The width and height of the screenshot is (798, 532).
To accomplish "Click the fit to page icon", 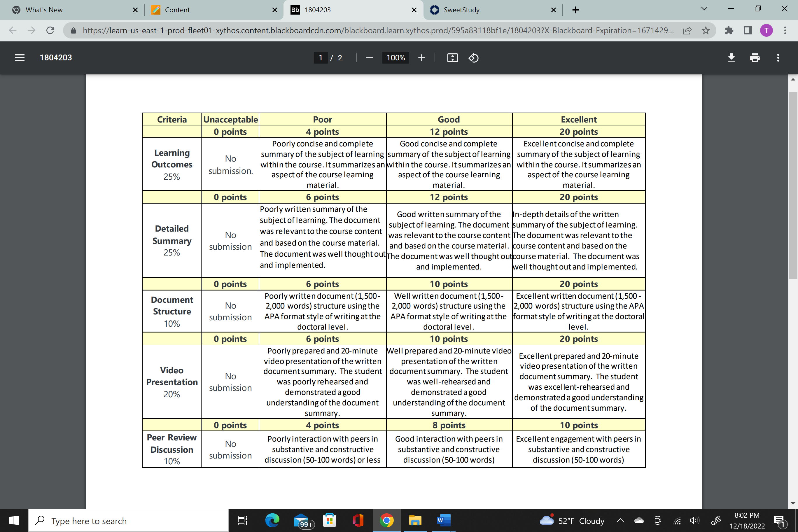I will (x=452, y=58).
